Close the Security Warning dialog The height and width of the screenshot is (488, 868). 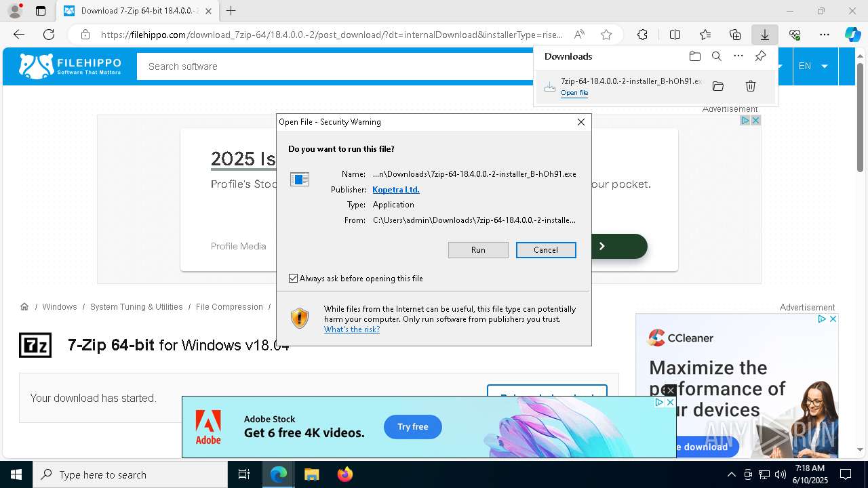click(x=581, y=122)
